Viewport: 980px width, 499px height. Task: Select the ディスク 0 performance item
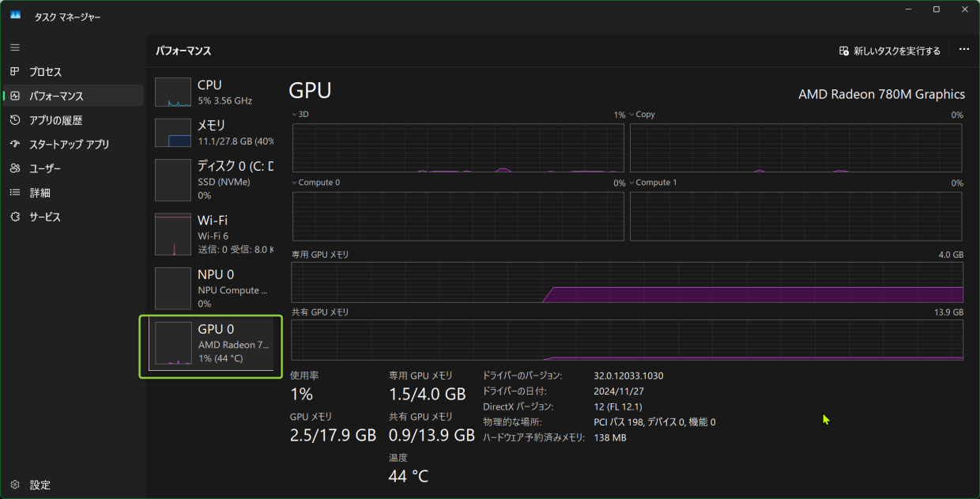[211, 180]
